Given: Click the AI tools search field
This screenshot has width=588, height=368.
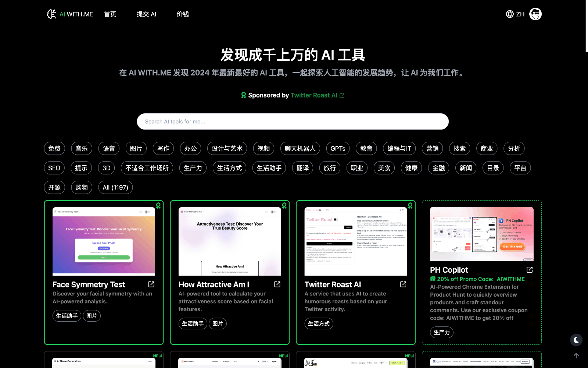Looking at the screenshot, I should coord(293,121).
